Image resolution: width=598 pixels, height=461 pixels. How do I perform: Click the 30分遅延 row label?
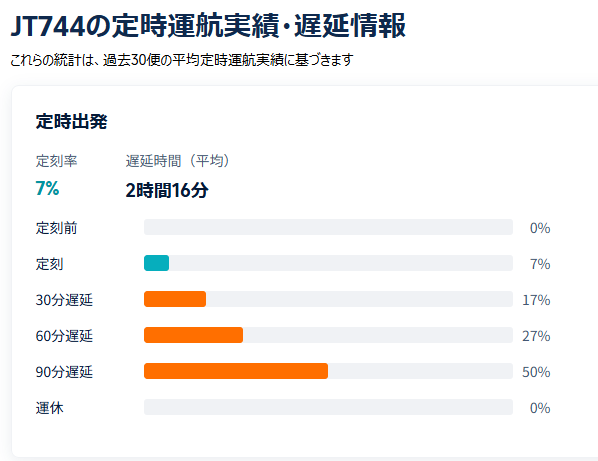[x=64, y=300]
